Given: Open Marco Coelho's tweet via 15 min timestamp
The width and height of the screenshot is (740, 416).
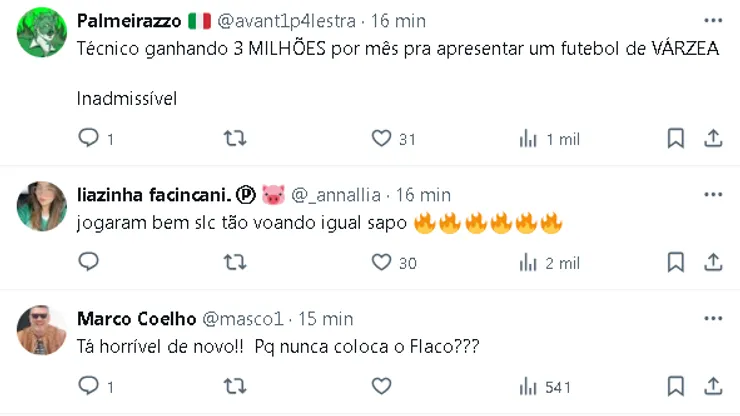Looking at the screenshot, I should pos(324,319).
